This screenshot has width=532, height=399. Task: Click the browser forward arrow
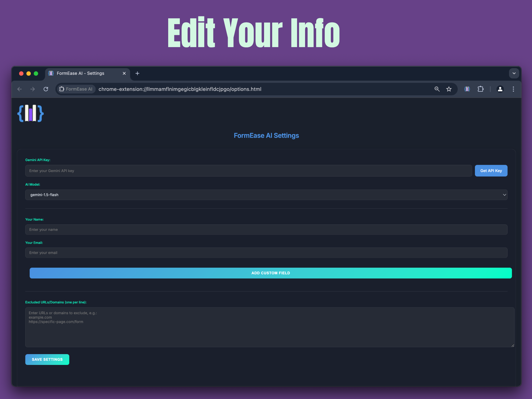(33, 89)
